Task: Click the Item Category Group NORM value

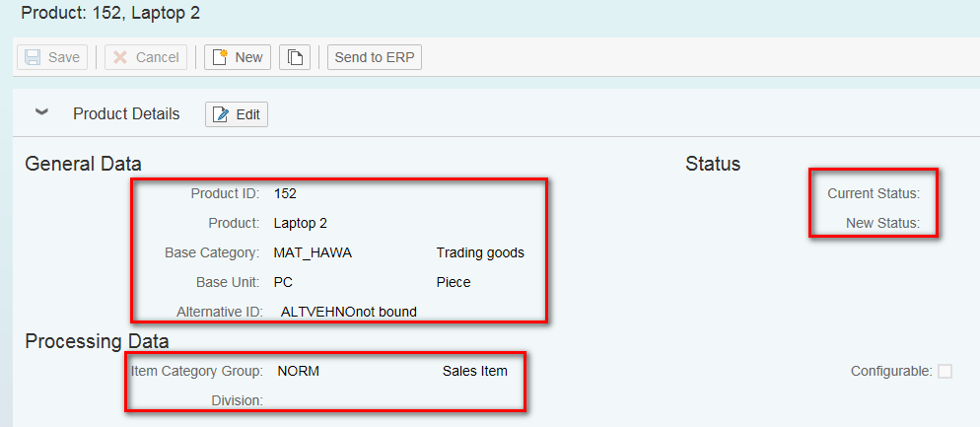Action: click(299, 372)
